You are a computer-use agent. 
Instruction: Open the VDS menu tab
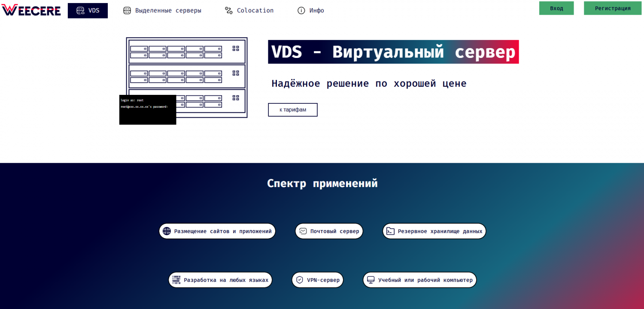point(88,11)
